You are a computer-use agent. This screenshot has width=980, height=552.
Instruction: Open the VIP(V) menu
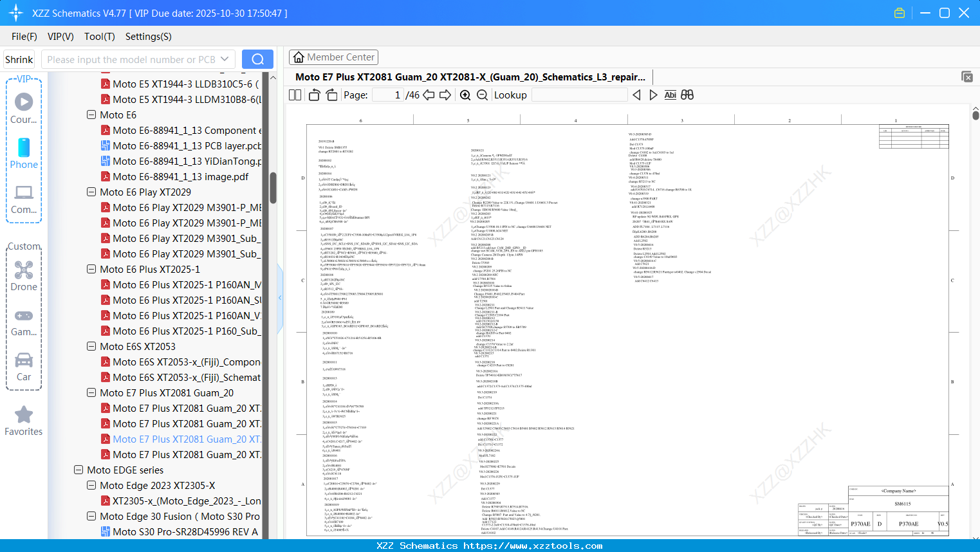(60, 37)
